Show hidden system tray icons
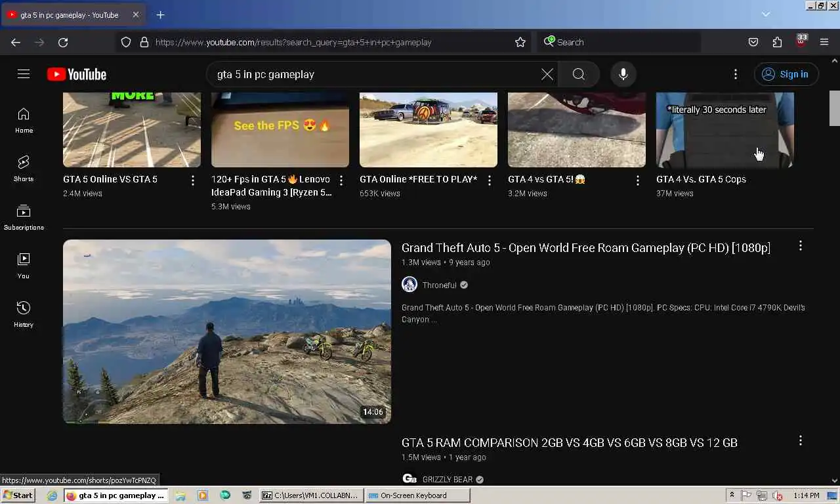 (732, 495)
